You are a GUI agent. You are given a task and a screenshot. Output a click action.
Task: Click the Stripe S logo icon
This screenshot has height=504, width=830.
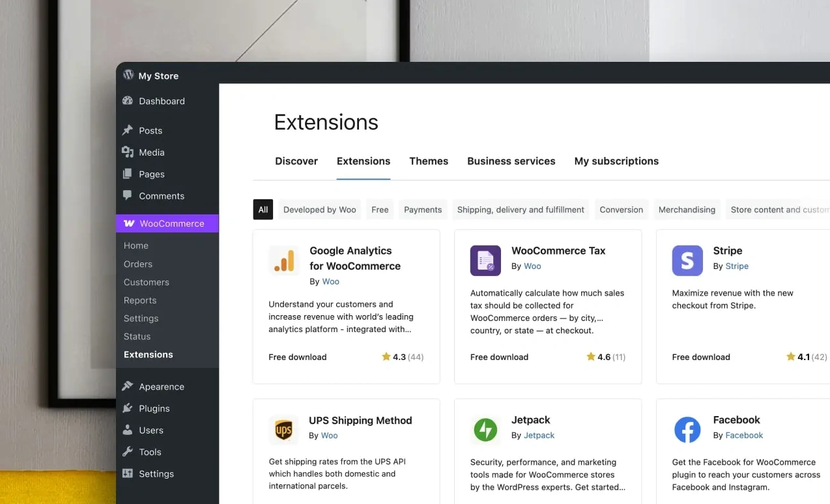click(x=687, y=260)
